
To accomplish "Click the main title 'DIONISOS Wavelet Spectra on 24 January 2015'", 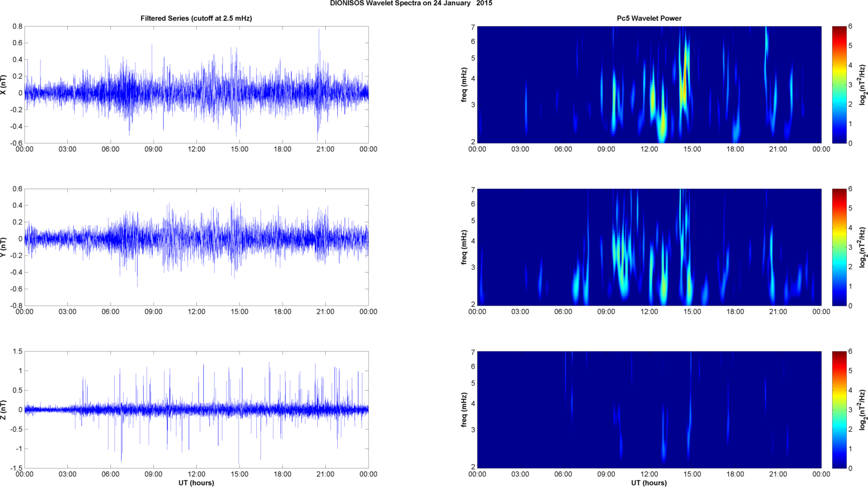I will pos(411,3).
